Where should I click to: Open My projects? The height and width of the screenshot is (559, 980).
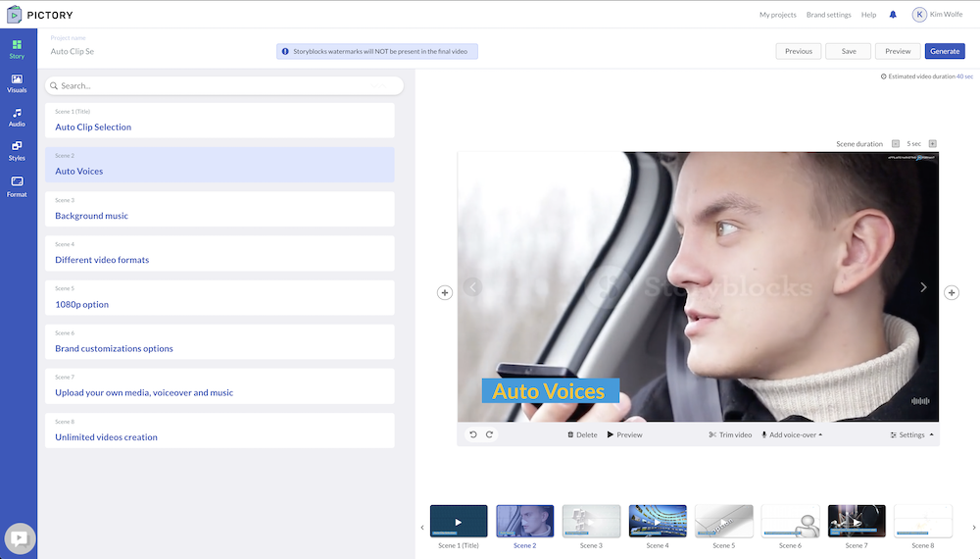pyautogui.click(x=777, y=15)
